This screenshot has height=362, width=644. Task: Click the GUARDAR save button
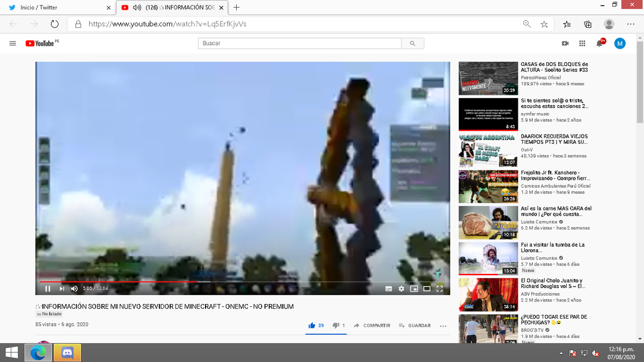click(x=415, y=326)
